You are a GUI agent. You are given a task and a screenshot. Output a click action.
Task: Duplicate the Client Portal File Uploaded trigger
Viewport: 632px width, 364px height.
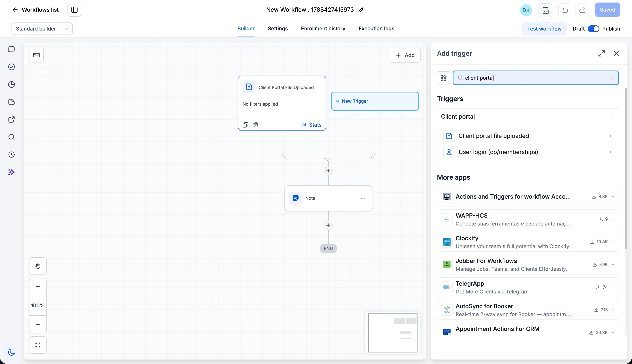[x=245, y=125]
